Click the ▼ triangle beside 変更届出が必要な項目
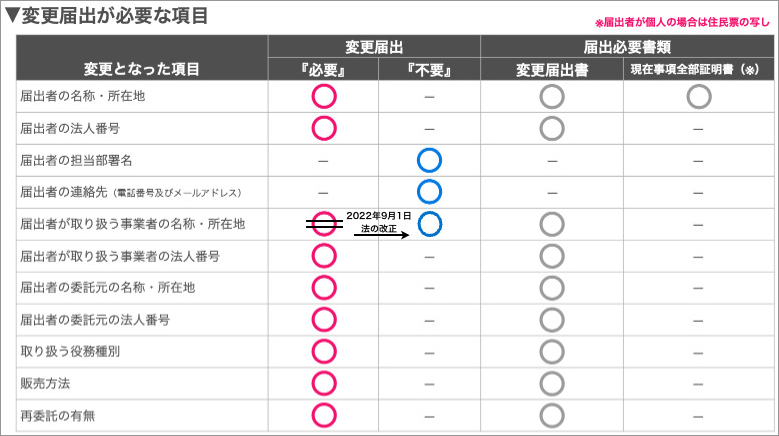The image size is (779, 436). click(12, 16)
